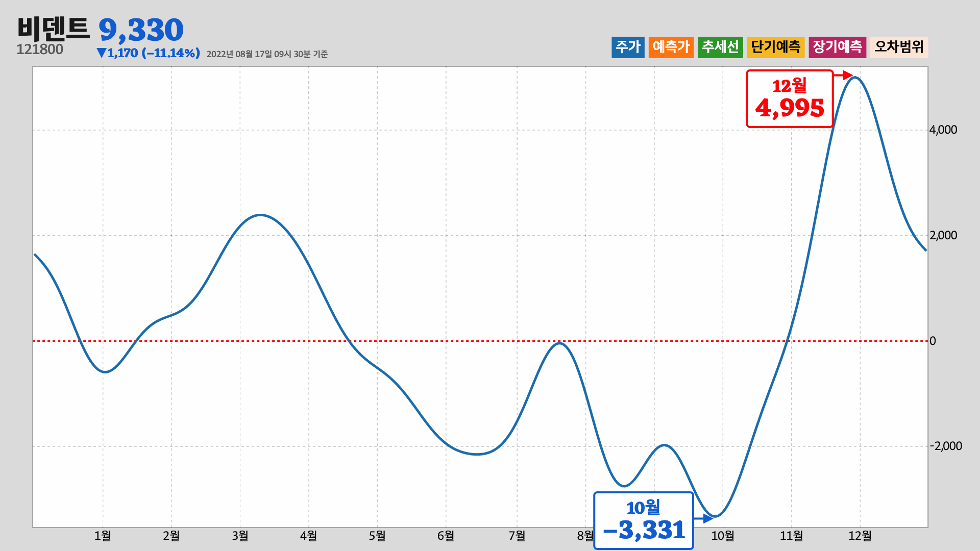Click the 단기예측 legend label
Image resolution: width=980 pixels, height=551 pixels.
coord(776,47)
